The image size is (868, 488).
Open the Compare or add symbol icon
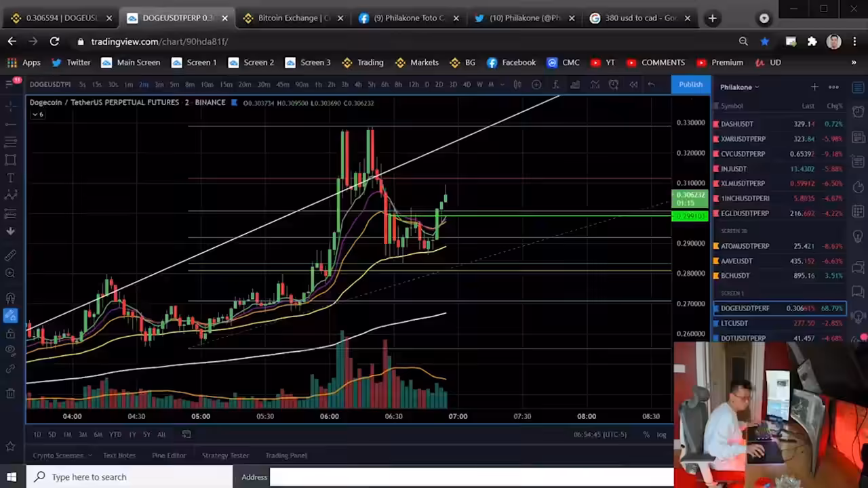(536, 85)
